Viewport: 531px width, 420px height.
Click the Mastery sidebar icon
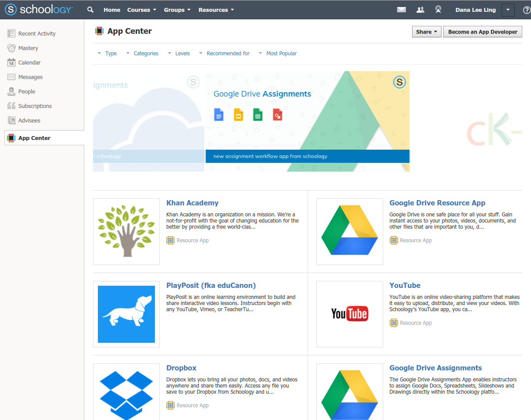point(11,48)
